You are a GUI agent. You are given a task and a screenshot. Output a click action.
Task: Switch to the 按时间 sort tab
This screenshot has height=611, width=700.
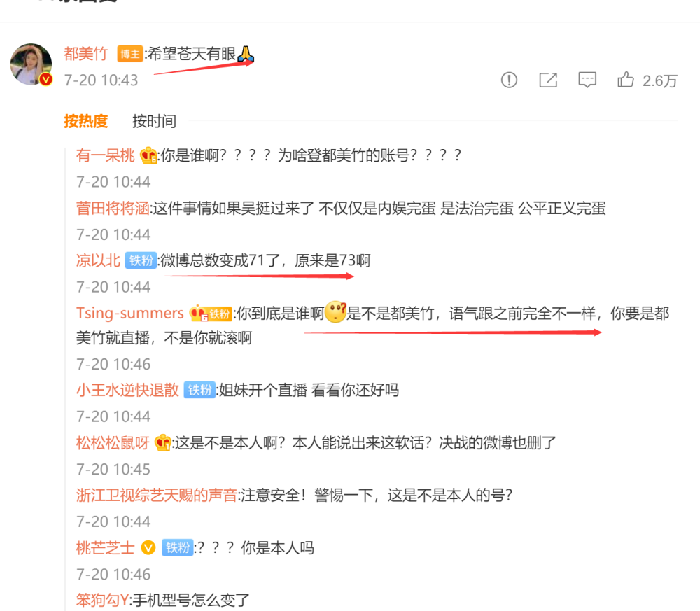[154, 121]
